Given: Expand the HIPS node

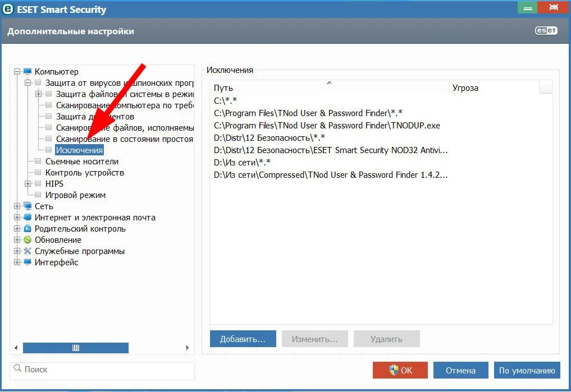Looking at the screenshot, I should click(28, 183).
